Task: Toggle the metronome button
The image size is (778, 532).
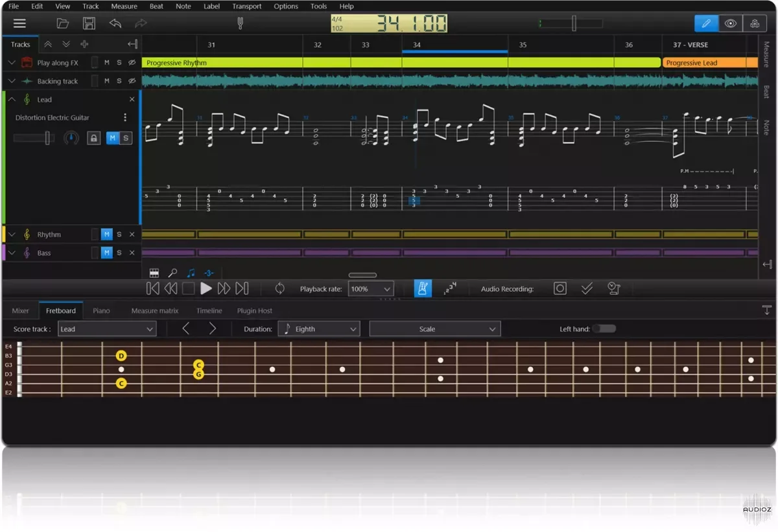Action: pos(423,288)
